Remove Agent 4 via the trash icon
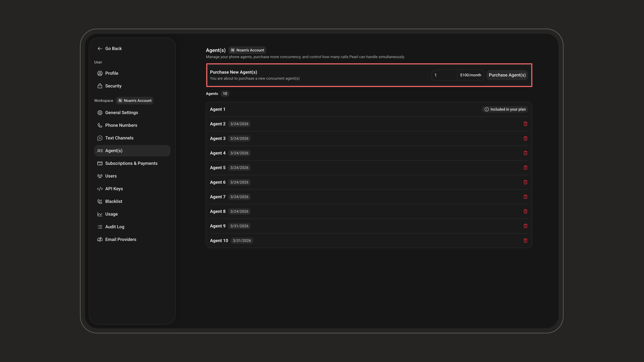The width and height of the screenshot is (644, 362). [x=525, y=153]
